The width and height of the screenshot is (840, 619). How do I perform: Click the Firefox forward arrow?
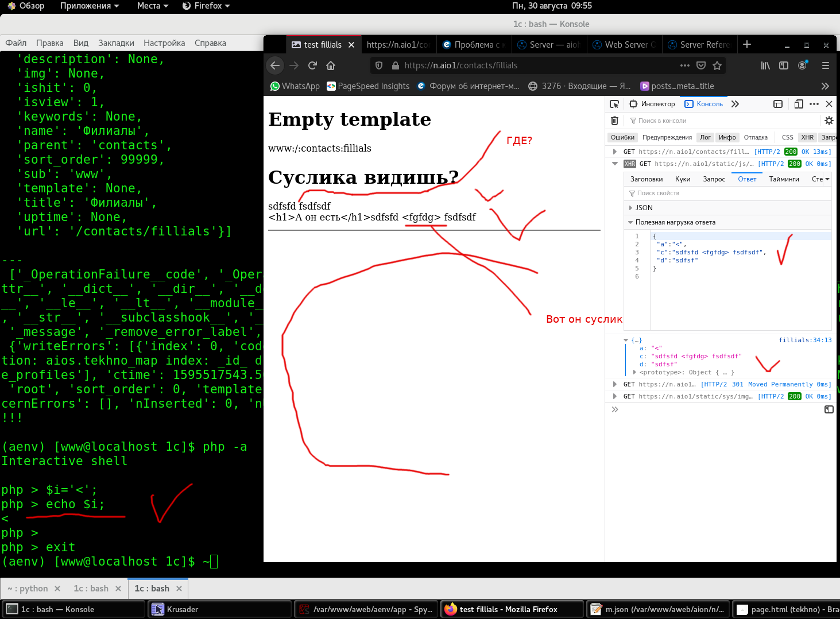coord(294,65)
